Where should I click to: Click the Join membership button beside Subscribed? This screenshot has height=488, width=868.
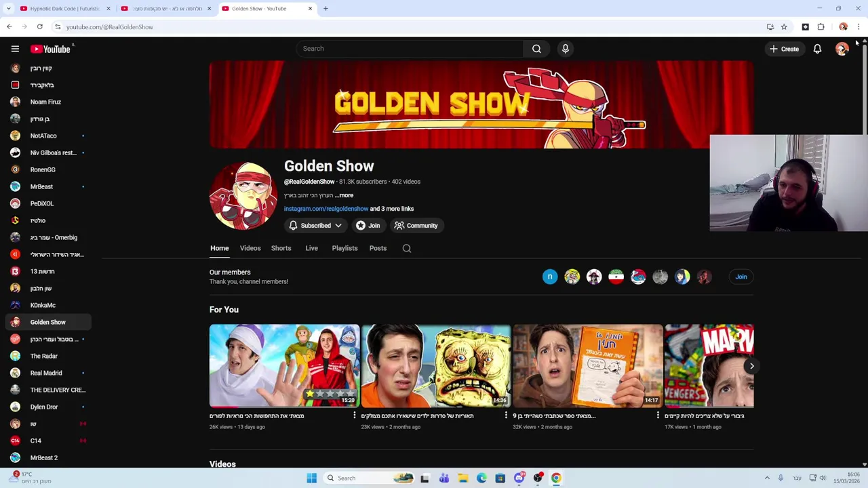(x=368, y=226)
